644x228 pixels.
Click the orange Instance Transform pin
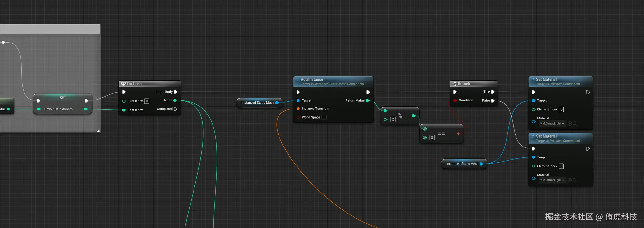[298, 109]
